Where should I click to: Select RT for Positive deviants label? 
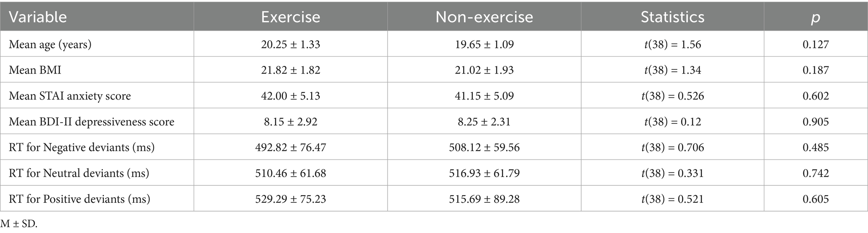pos(79,199)
